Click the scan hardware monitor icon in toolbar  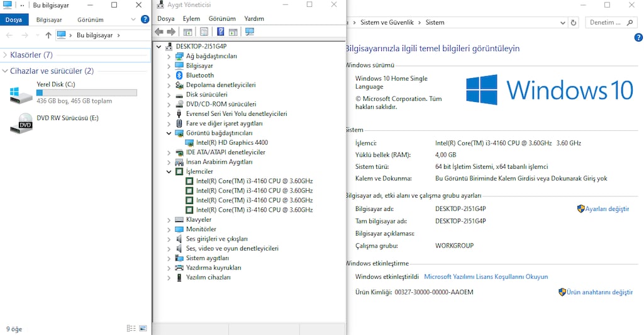[249, 31]
